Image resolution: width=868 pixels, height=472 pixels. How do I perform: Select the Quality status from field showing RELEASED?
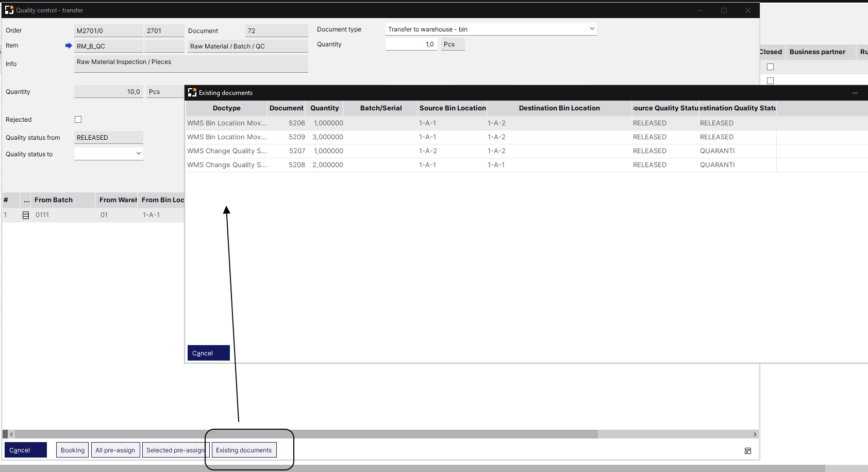pyautogui.click(x=108, y=137)
